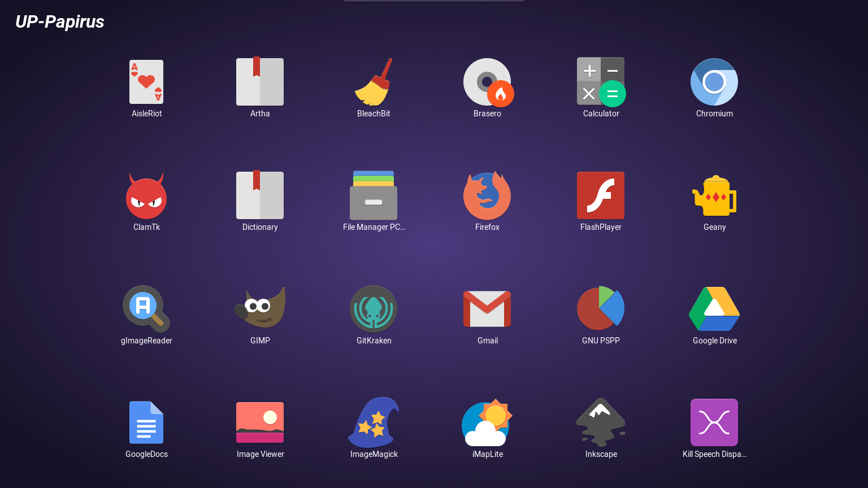Launch the Calculator app icon
The image size is (868, 488).
pos(601,82)
